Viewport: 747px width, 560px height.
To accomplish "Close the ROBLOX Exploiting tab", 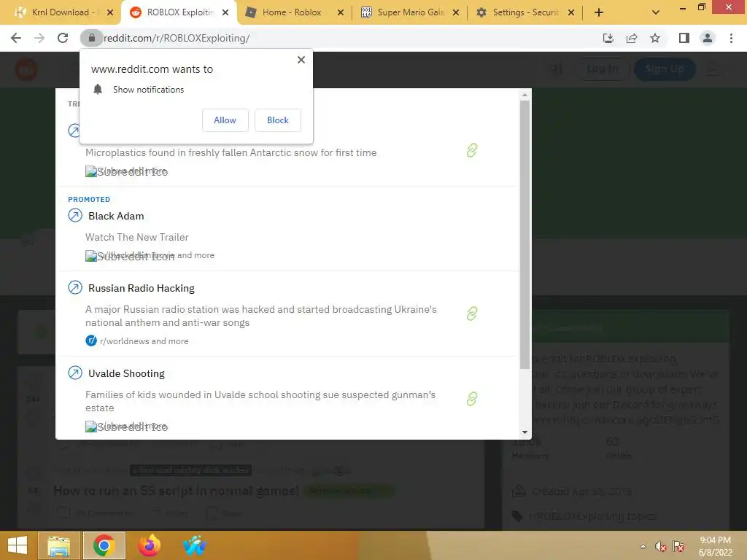I will coord(225,12).
